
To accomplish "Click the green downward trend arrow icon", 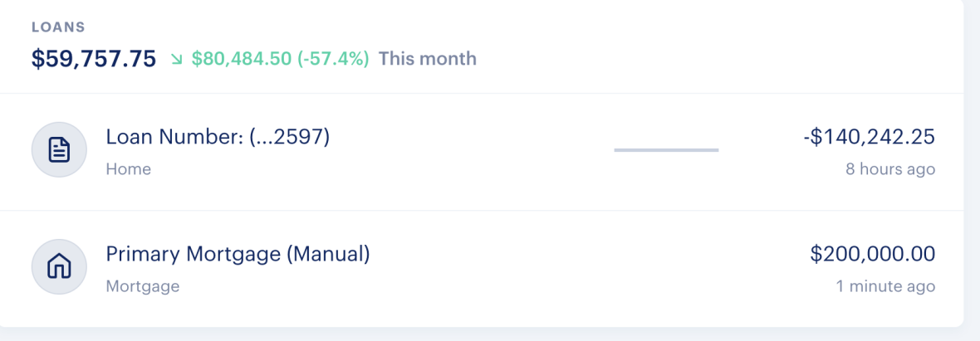I will coord(175,60).
